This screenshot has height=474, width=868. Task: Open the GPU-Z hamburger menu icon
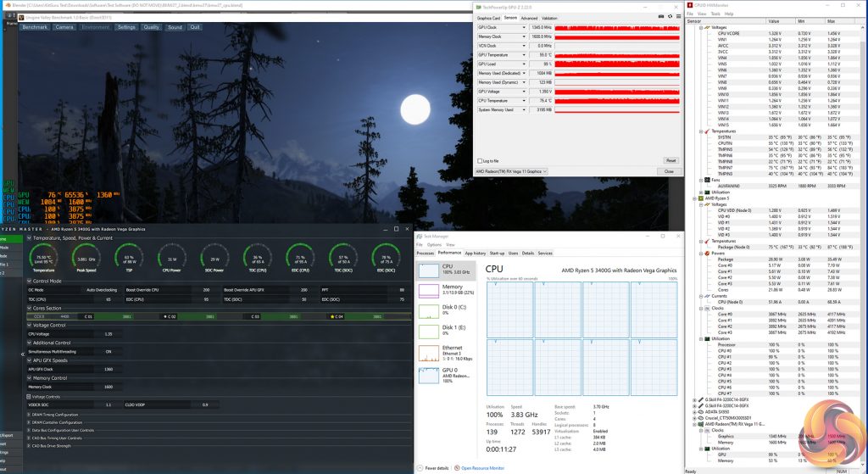pos(676,17)
